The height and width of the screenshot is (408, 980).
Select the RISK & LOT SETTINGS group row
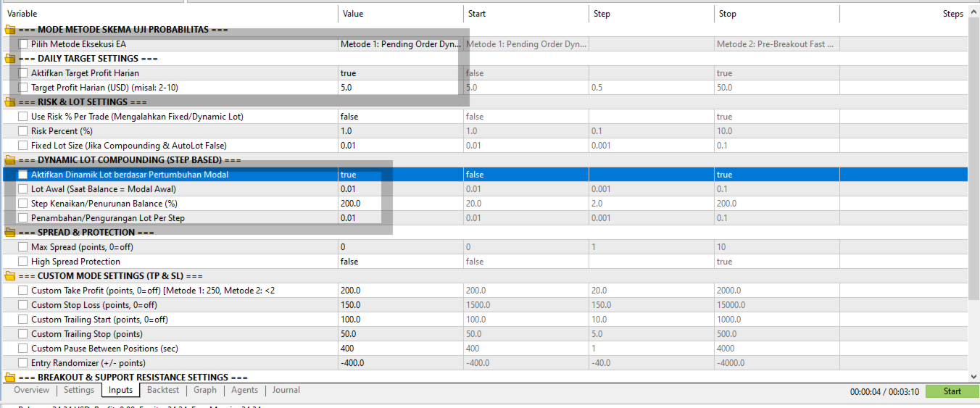(x=486, y=102)
